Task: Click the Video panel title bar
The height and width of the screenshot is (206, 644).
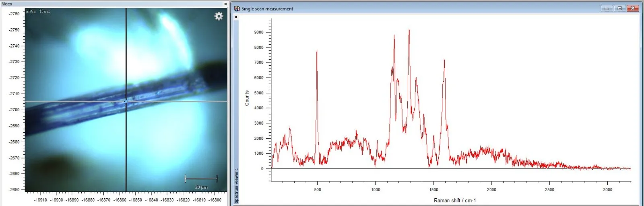Action: 113,4
